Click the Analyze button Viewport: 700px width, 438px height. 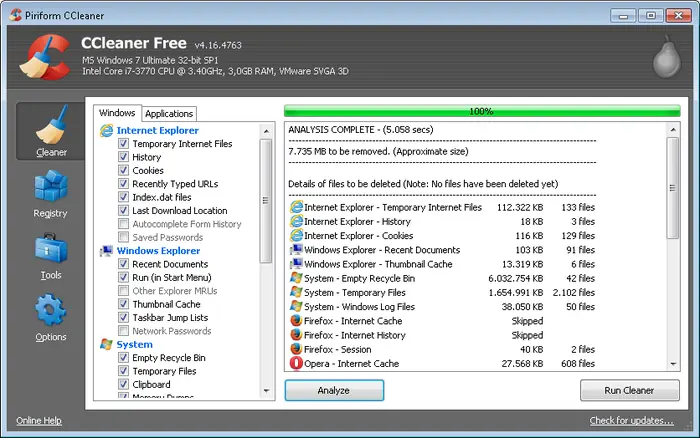334,390
